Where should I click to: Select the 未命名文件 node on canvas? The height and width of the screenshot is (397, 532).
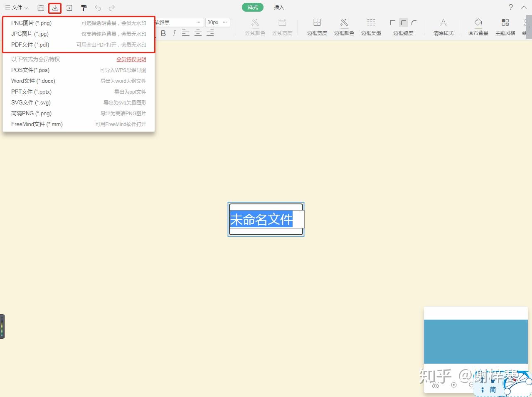coord(266,220)
